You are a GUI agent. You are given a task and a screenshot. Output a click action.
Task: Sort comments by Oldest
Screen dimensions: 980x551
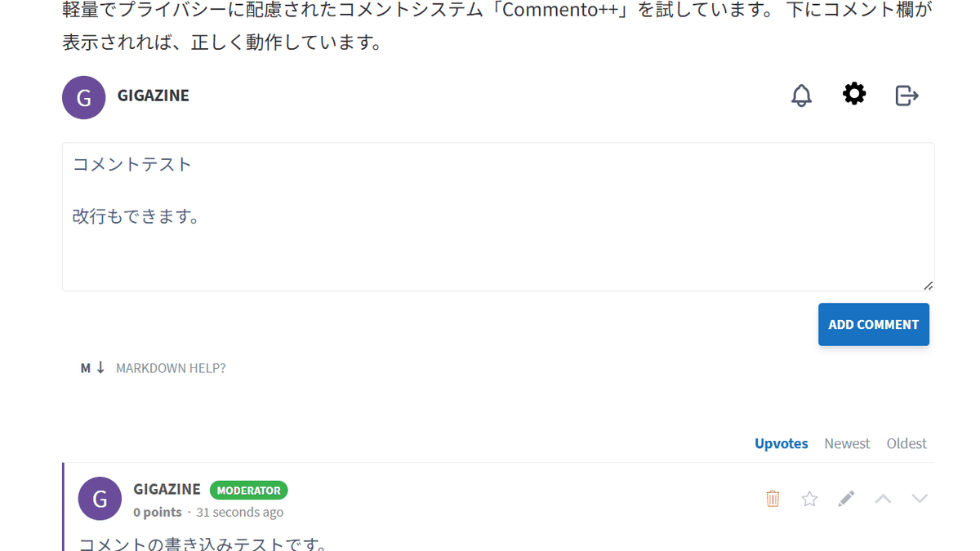(x=906, y=443)
